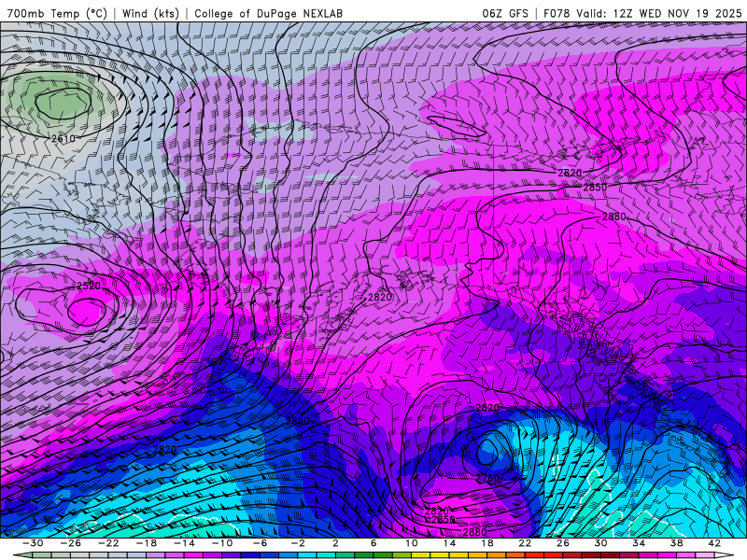Click the 2520 height contour label
This screenshot has height=560, width=747.
(x=89, y=286)
